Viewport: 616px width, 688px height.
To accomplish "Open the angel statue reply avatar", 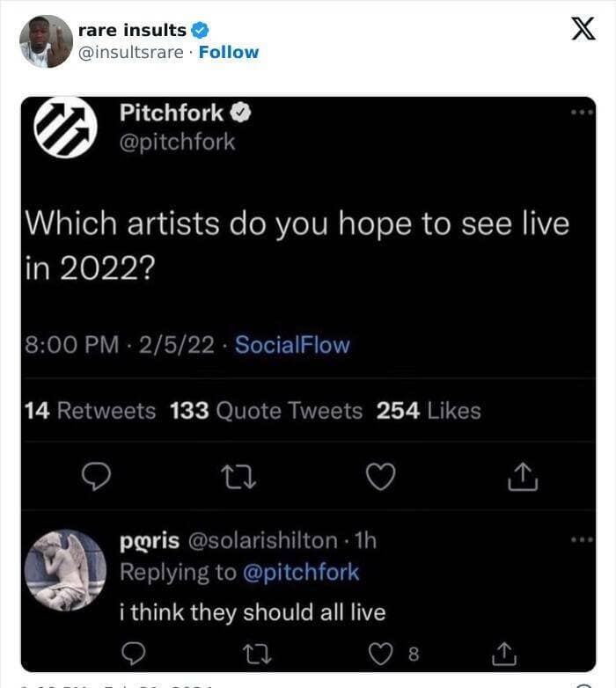I will (x=66, y=570).
